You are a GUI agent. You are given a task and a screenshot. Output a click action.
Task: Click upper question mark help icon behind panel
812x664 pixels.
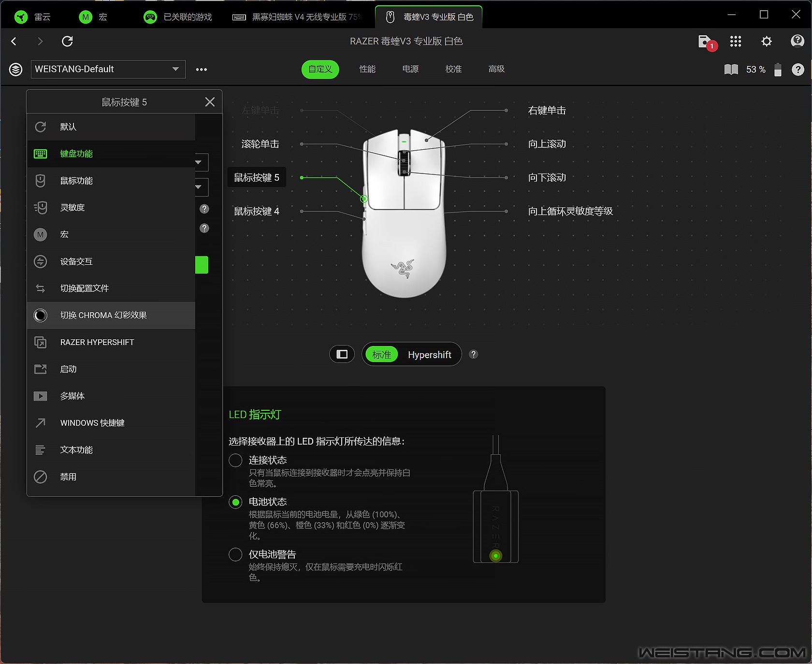coord(204,209)
